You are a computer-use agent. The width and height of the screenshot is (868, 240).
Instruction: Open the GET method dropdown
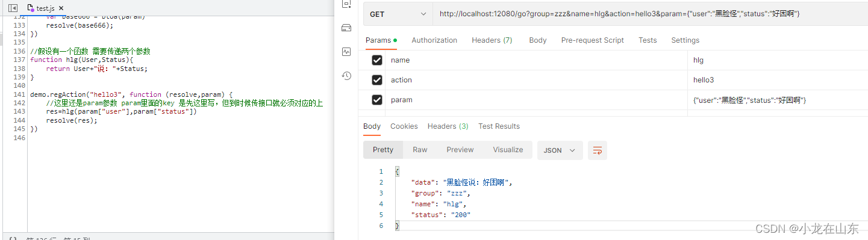coord(398,14)
